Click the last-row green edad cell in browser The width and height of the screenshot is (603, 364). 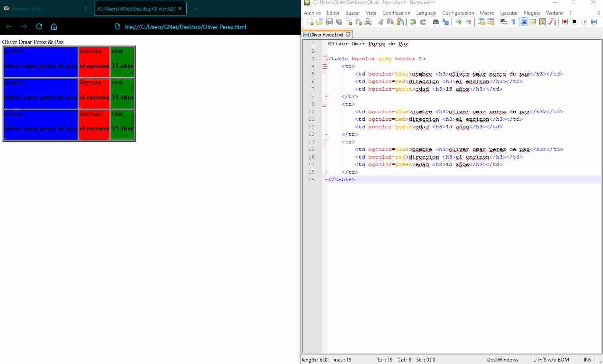click(x=122, y=125)
